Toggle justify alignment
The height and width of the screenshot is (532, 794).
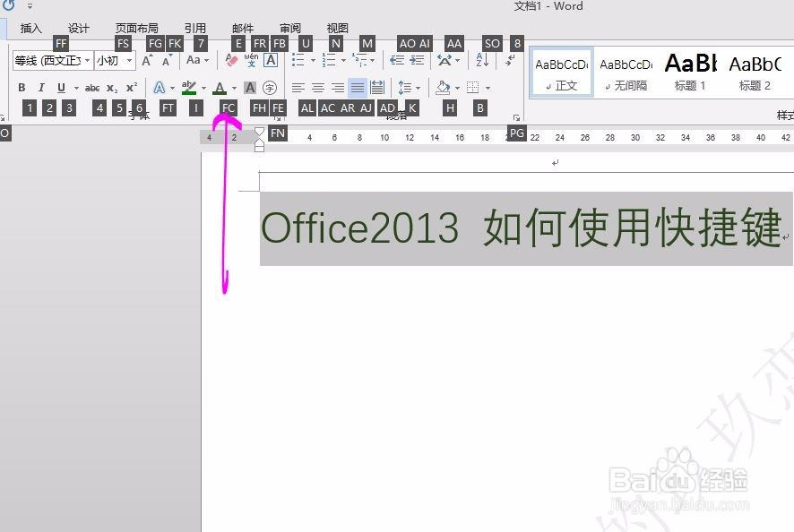point(358,88)
